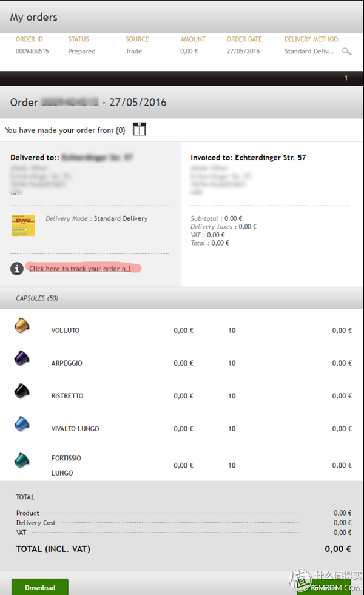Click the ORDER DATE column header
The image size is (364, 595).
244,39
